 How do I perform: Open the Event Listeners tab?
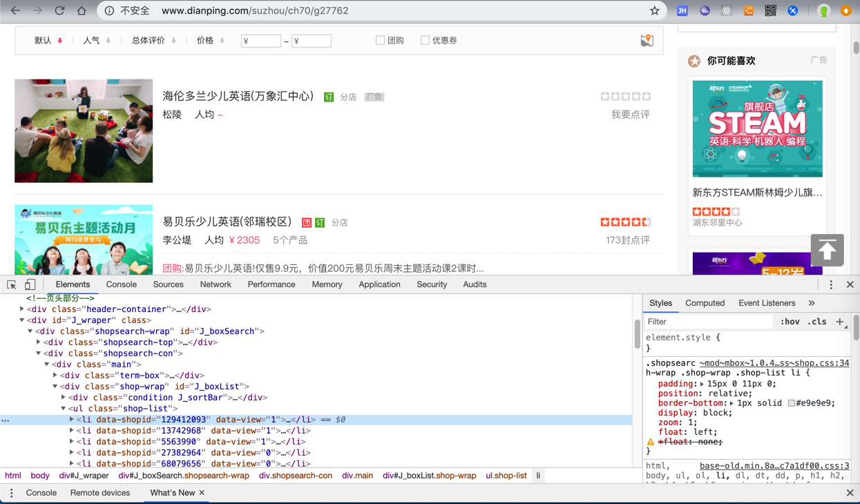[767, 303]
